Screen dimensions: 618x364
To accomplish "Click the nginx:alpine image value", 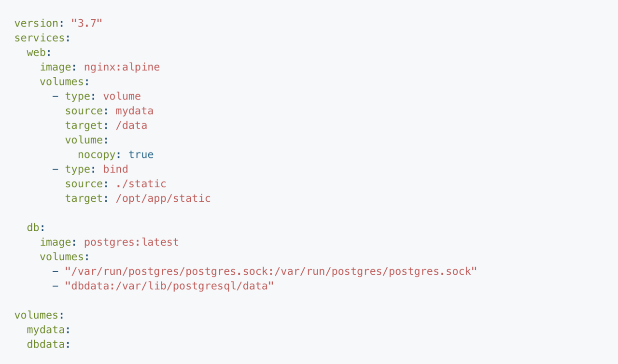I will point(122,67).
